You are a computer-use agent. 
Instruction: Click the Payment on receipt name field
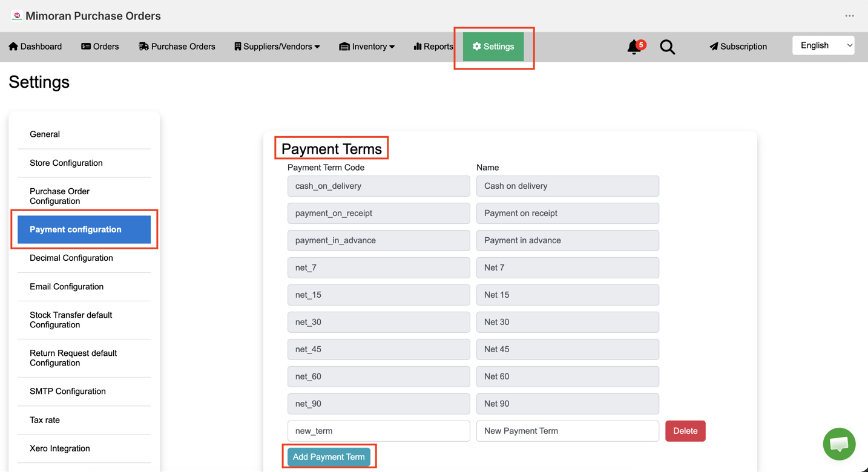(568, 213)
